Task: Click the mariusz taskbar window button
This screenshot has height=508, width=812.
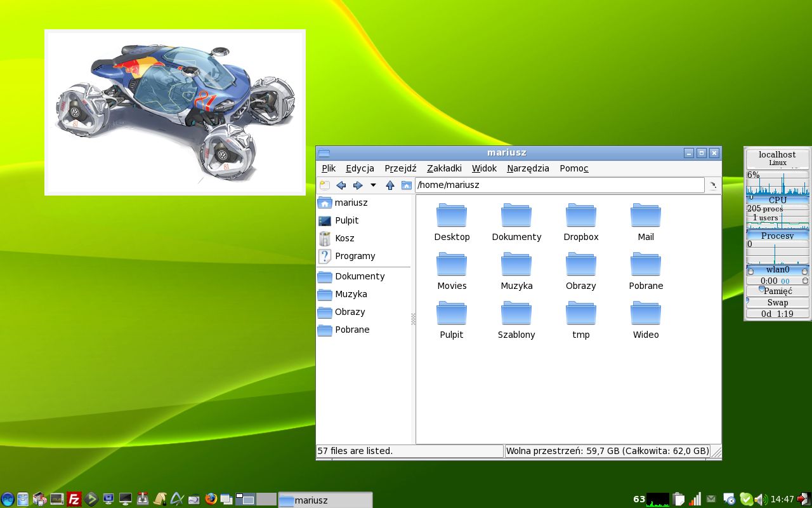Action: (325, 500)
